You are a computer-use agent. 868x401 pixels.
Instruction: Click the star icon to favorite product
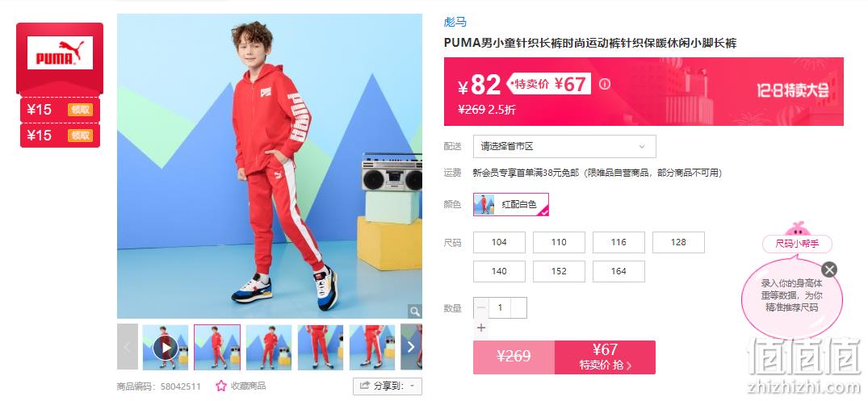point(221,386)
